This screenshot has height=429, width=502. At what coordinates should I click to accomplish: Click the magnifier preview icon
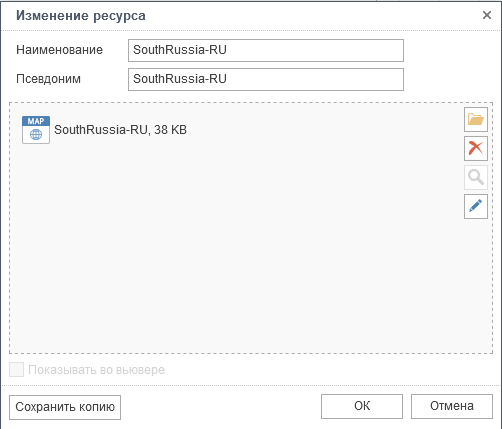[x=476, y=177]
